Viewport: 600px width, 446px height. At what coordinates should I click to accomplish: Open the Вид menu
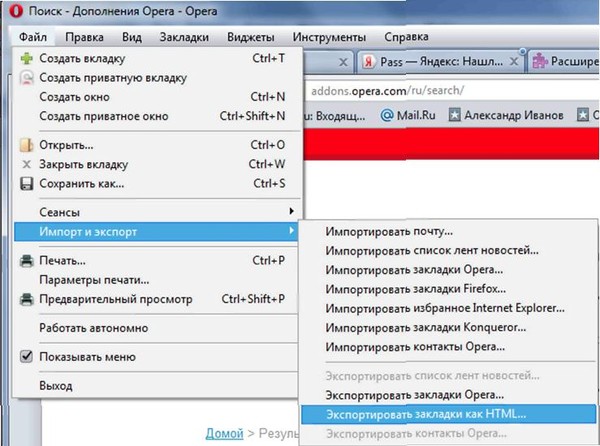coord(132,37)
